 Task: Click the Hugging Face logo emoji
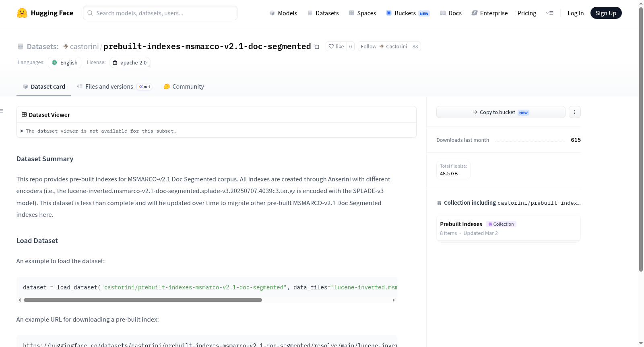pos(22,13)
